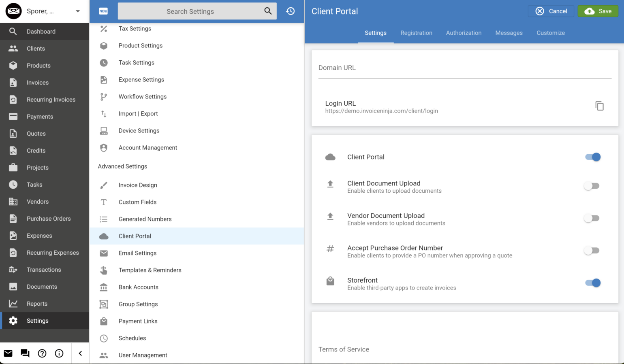Collapse the sidebar with the chevron arrow
624x364 pixels.
[80, 353]
